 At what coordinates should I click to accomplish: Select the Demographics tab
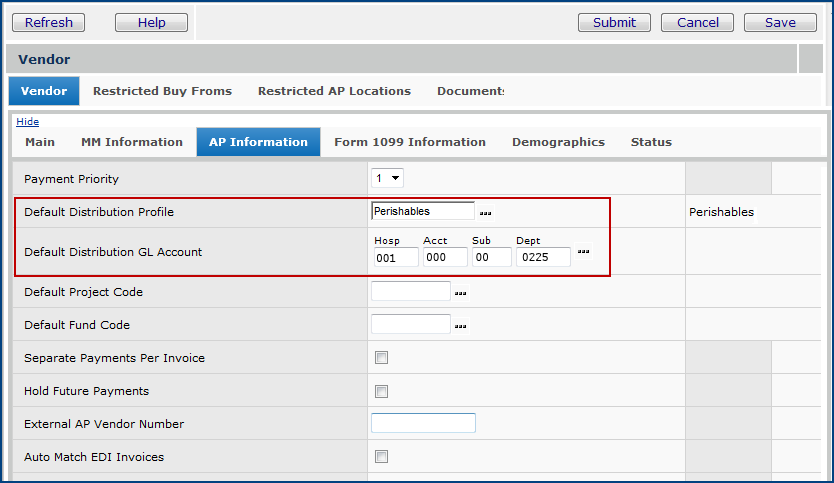click(x=558, y=142)
